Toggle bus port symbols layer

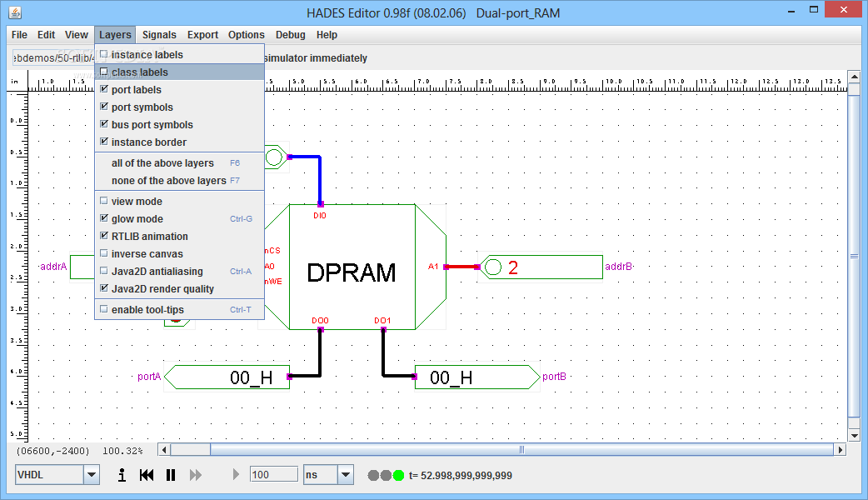(x=179, y=125)
